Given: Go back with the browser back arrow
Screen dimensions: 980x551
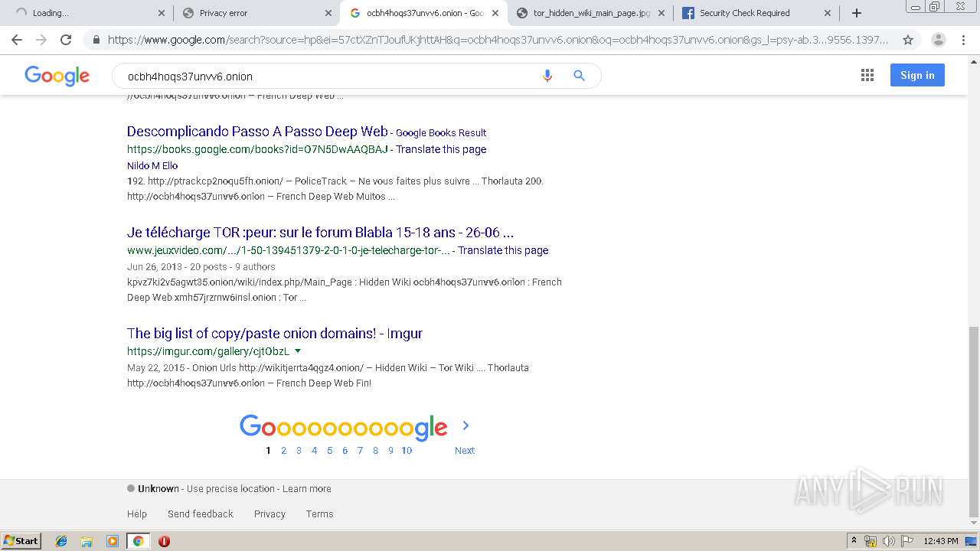Looking at the screenshot, I should point(17,40).
